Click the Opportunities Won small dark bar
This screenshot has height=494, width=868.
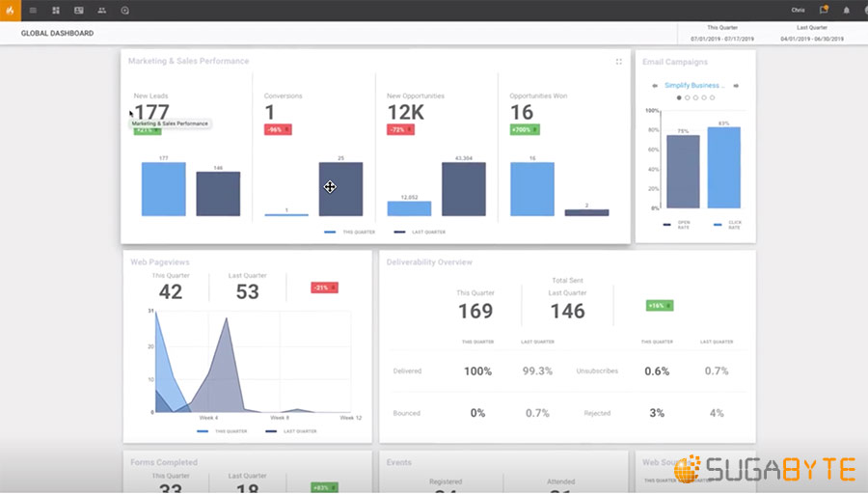(x=586, y=212)
